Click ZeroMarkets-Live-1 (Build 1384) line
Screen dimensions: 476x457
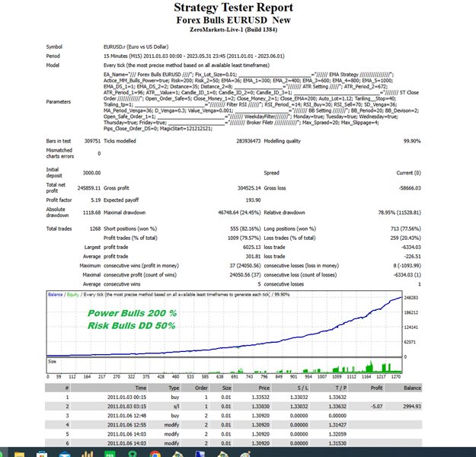tap(234, 30)
